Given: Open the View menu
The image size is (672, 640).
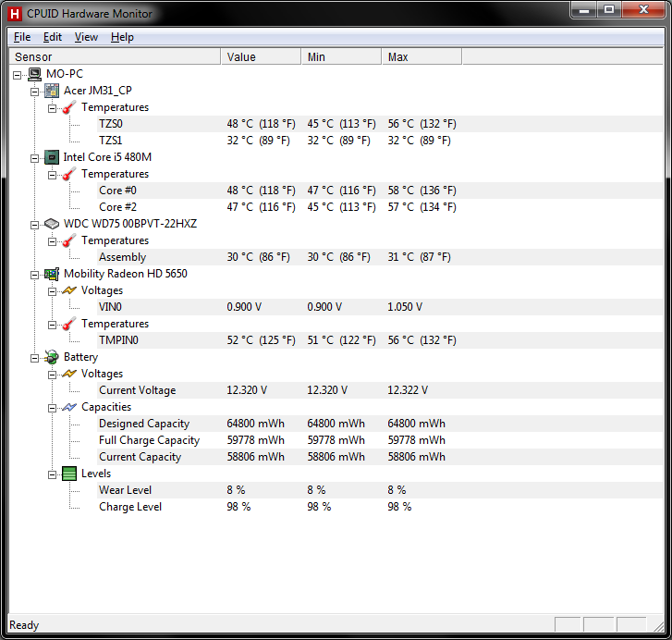Looking at the screenshot, I should pyautogui.click(x=86, y=37).
